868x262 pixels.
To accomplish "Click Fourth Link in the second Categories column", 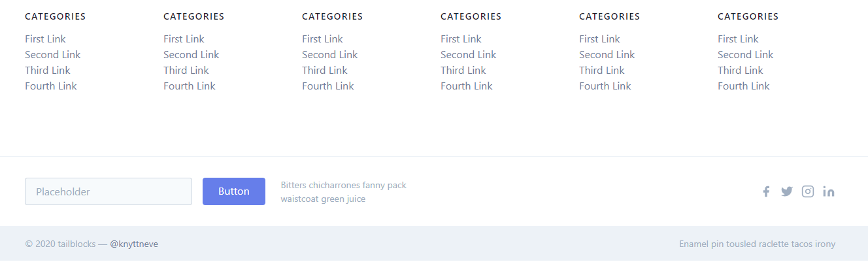I will click(x=190, y=86).
